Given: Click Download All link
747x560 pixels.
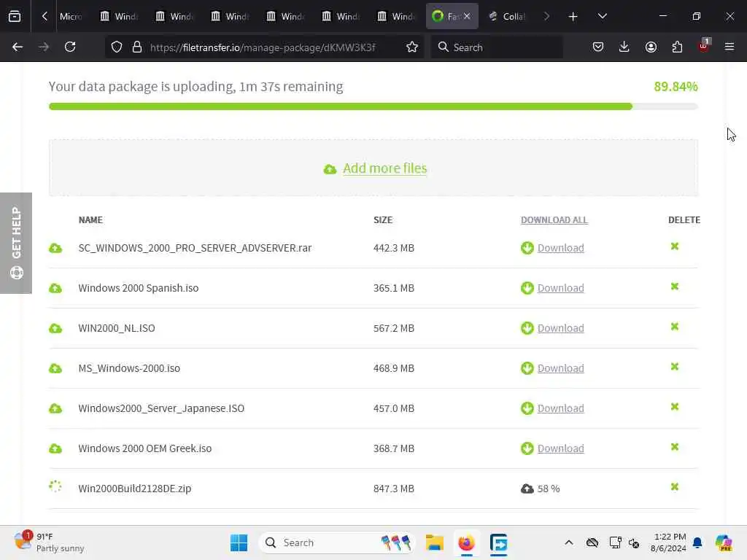Looking at the screenshot, I should (554, 220).
